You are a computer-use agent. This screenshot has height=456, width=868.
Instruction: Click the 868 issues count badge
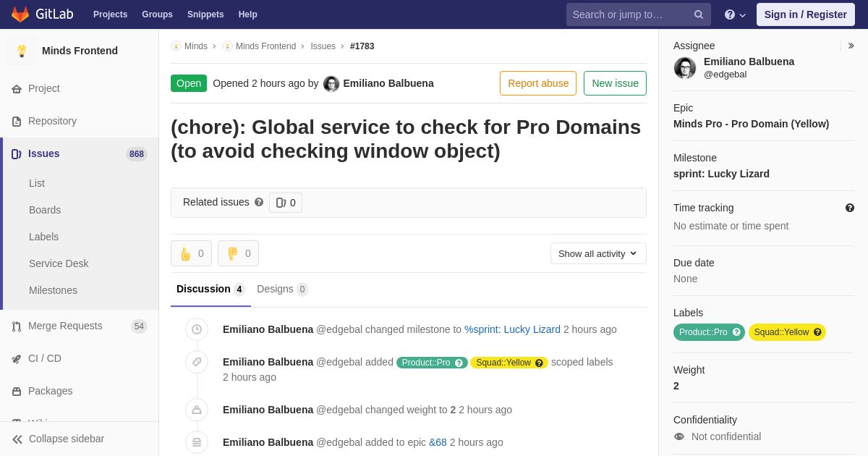tap(136, 154)
